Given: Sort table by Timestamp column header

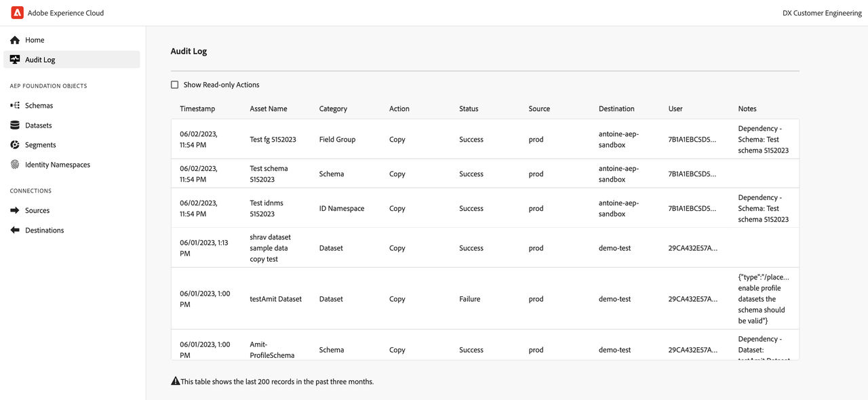Looking at the screenshot, I should point(197,108).
